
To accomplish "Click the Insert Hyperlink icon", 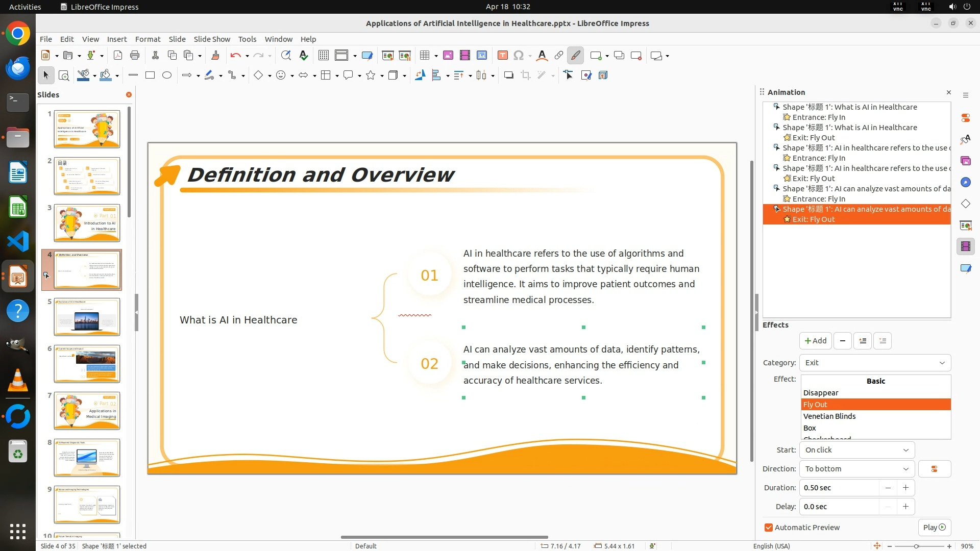I will coord(559,56).
